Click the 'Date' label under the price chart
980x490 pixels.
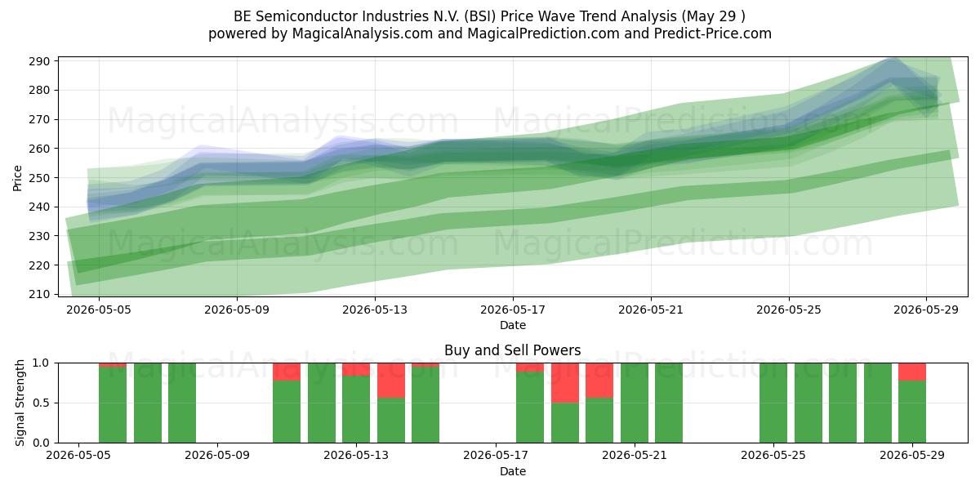(513, 325)
